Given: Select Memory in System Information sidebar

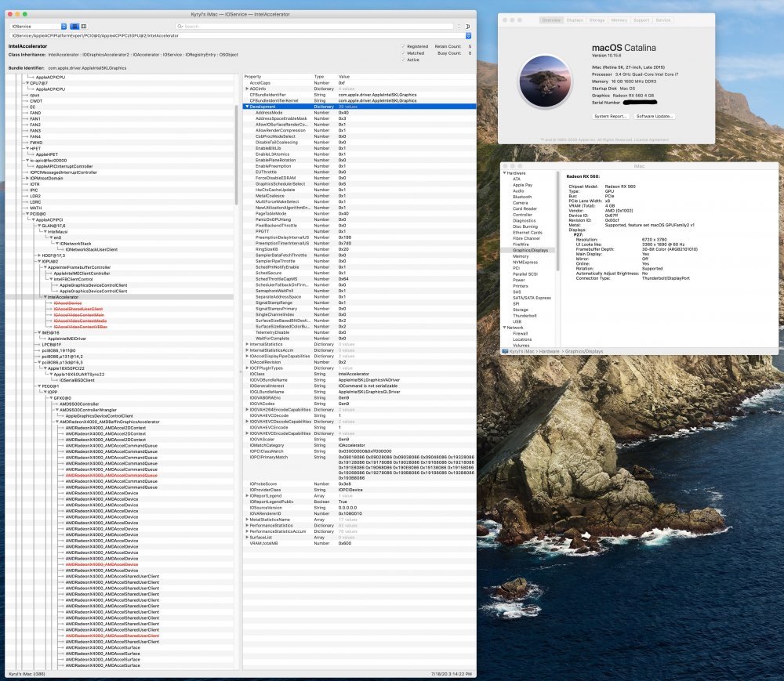Looking at the screenshot, I should click(521, 255).
